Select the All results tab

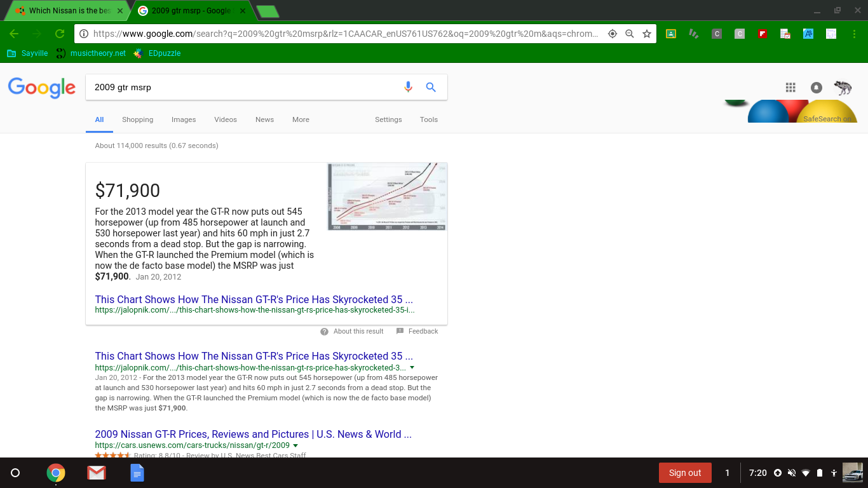[x=99, y=119]
